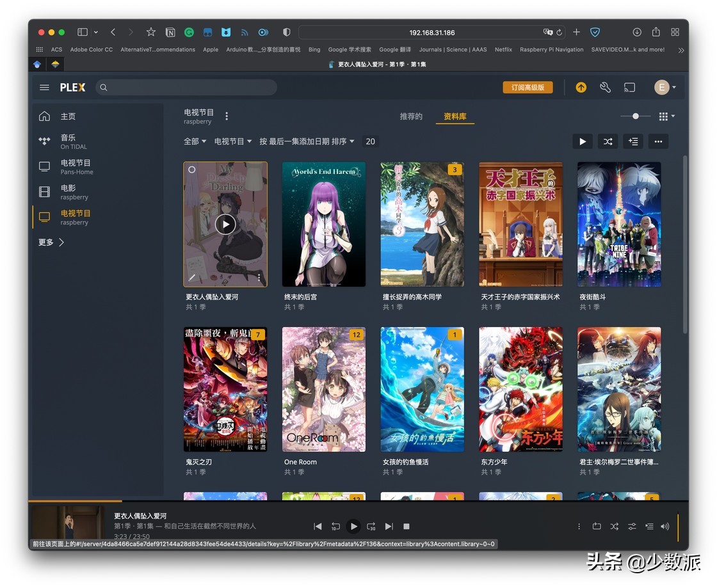The width and height of the screenshot is (717, 588).
Task: Click the orange upload arrow icon
Action: click(x=581, y=87)
